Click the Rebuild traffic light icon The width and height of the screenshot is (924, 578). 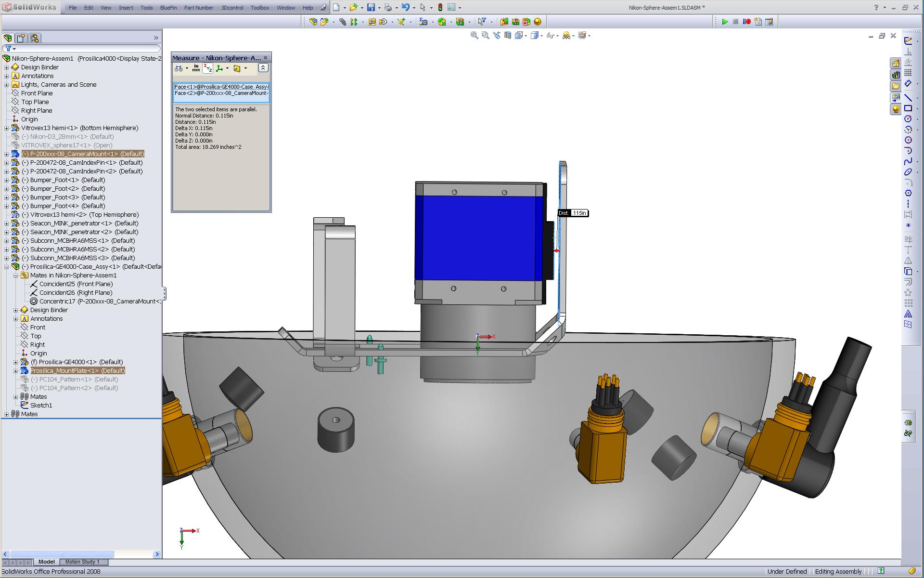[x=440, y=7]
